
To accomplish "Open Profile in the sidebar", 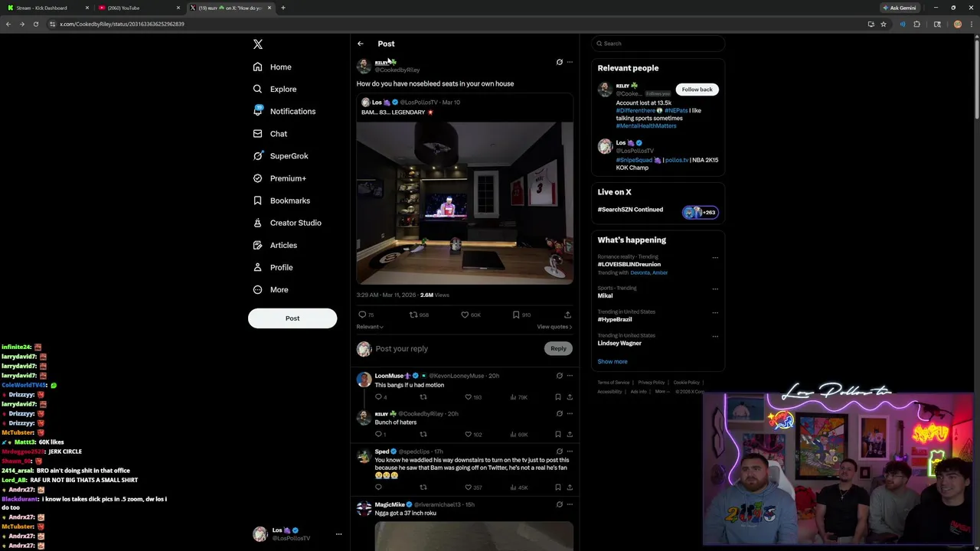I will pyautogui.click(x=273, y=267).
